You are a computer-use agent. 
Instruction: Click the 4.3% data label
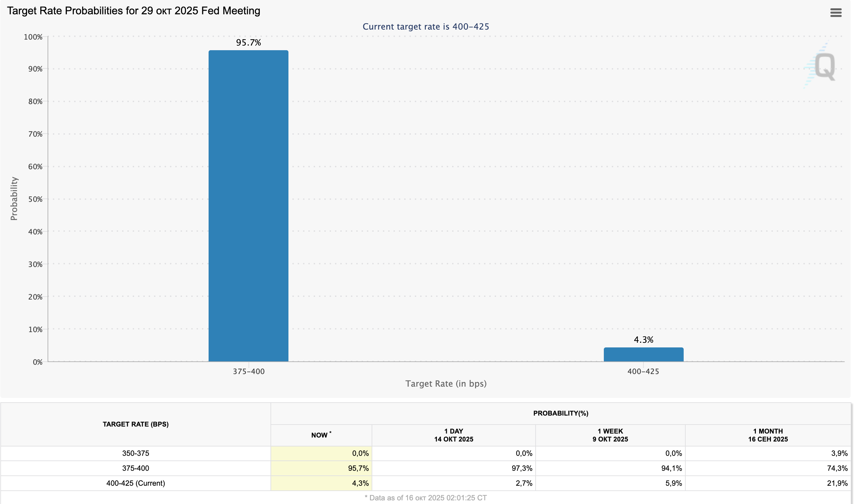click(x=643, y=339)
